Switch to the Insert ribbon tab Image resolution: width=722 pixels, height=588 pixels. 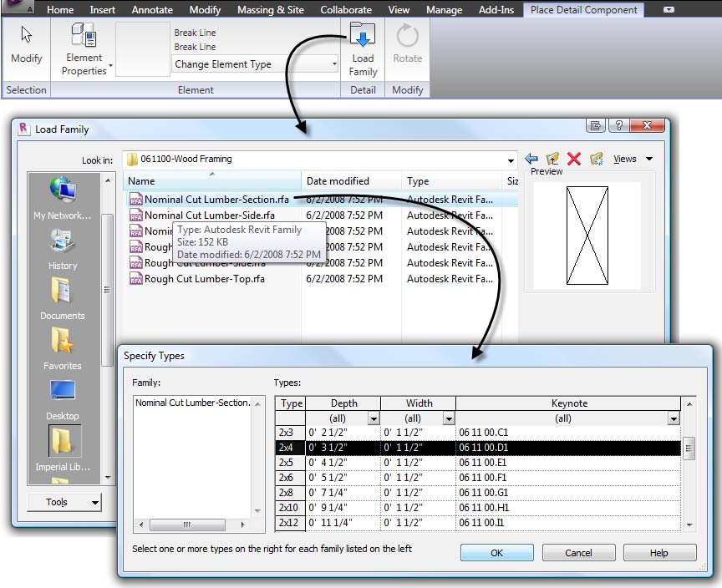pyautogui.click(x=102, y=10)
